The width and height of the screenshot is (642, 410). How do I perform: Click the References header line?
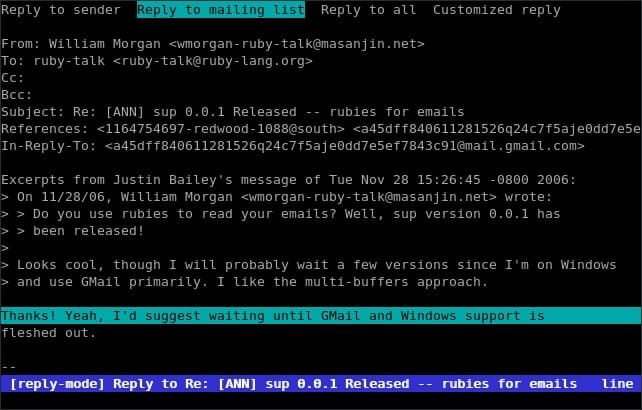coord(321,129)
